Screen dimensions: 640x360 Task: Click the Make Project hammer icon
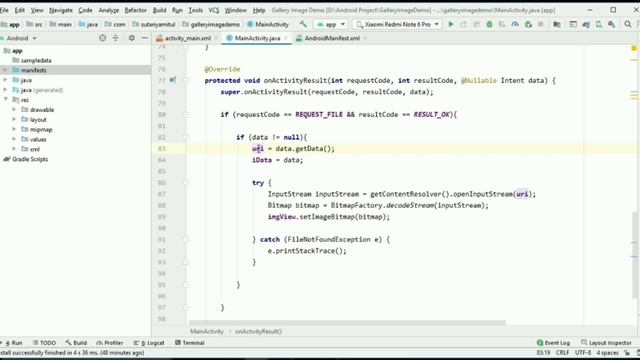[303, 24]
